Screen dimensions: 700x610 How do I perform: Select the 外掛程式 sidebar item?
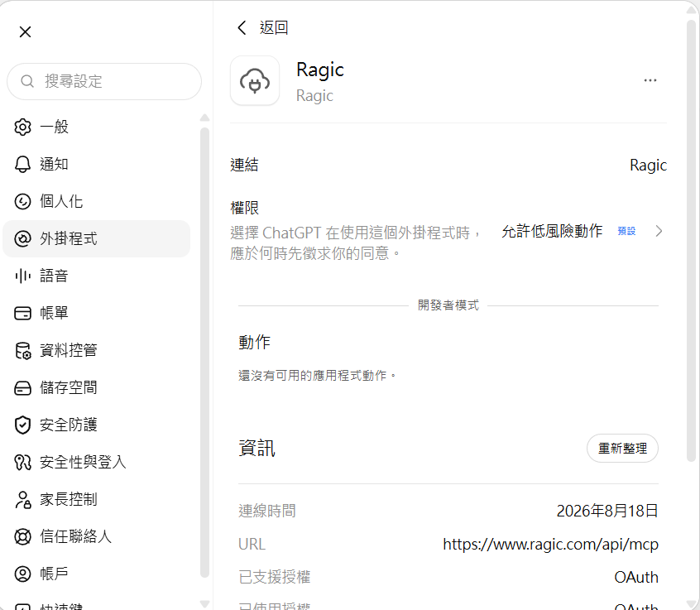(x=97, y=238)
